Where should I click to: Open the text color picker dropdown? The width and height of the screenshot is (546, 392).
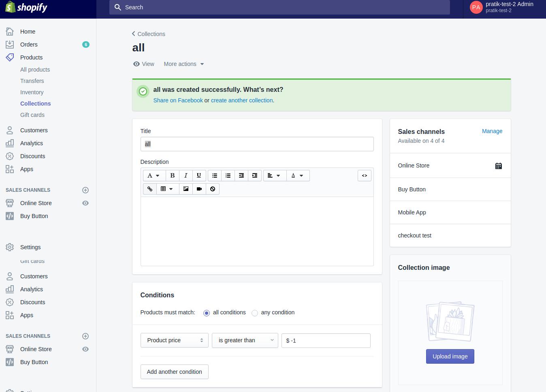tap(298, 176)
